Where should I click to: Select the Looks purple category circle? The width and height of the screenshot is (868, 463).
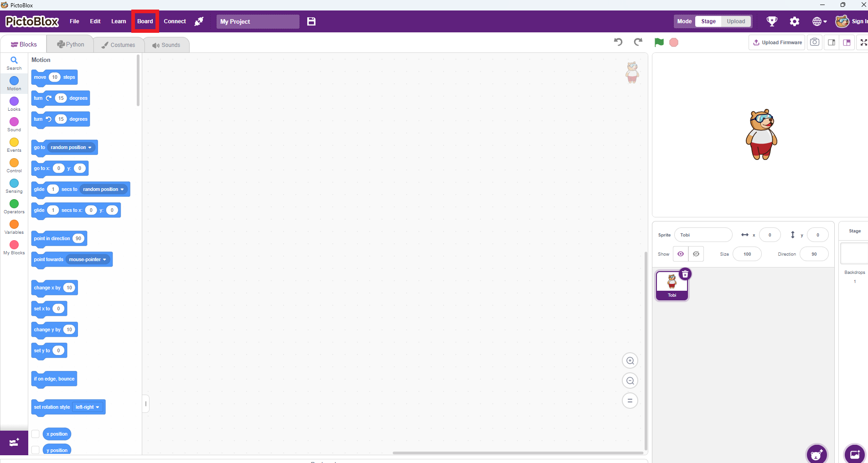[x=14, y=101]
